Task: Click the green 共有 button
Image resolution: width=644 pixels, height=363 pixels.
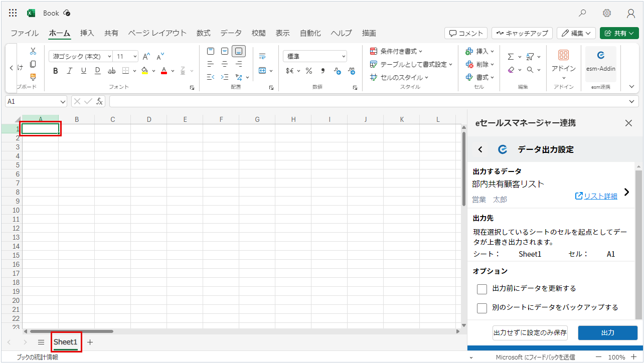Action: tap(619, 33)
